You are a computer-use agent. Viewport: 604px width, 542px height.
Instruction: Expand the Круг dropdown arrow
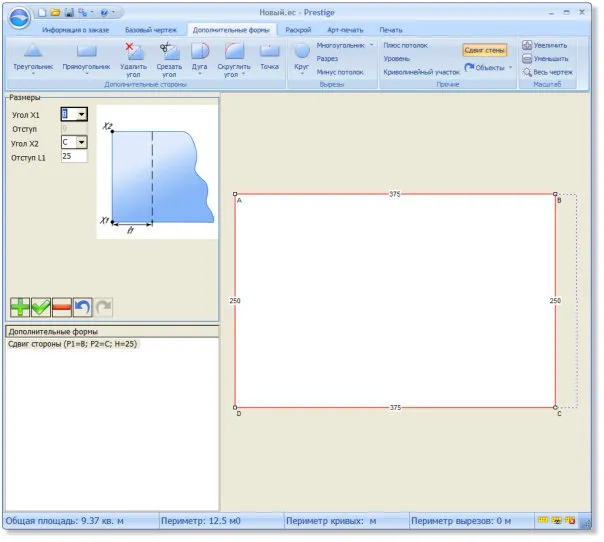click(x=302, y=73)
